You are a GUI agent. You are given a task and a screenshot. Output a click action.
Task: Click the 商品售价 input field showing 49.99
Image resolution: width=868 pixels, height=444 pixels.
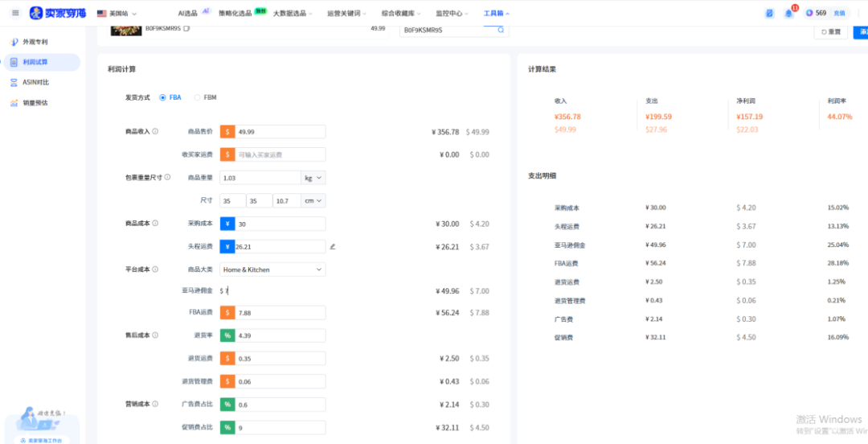(280, 132)
